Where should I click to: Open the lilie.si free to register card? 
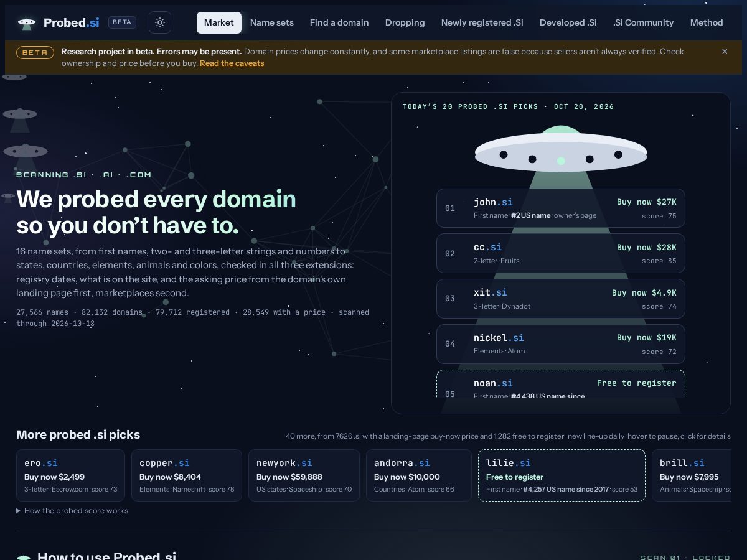click(561, 475)
